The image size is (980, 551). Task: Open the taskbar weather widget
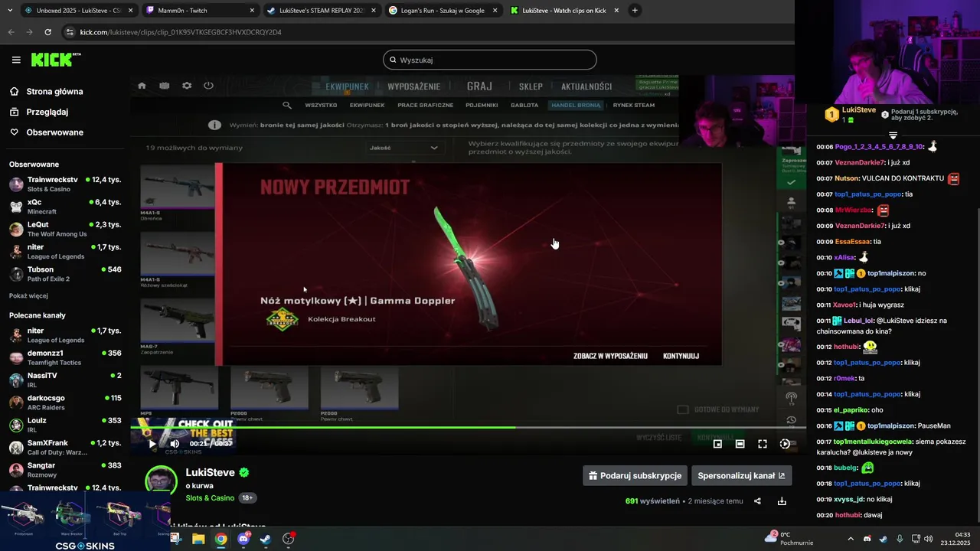[x=789, y=539]
